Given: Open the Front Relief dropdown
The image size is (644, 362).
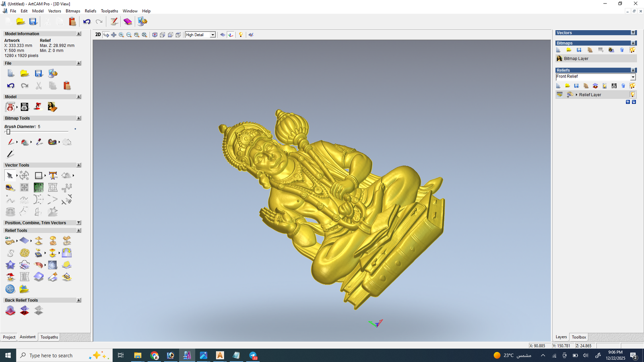Looking at the screenshot, I should click(x=633, y=77).
